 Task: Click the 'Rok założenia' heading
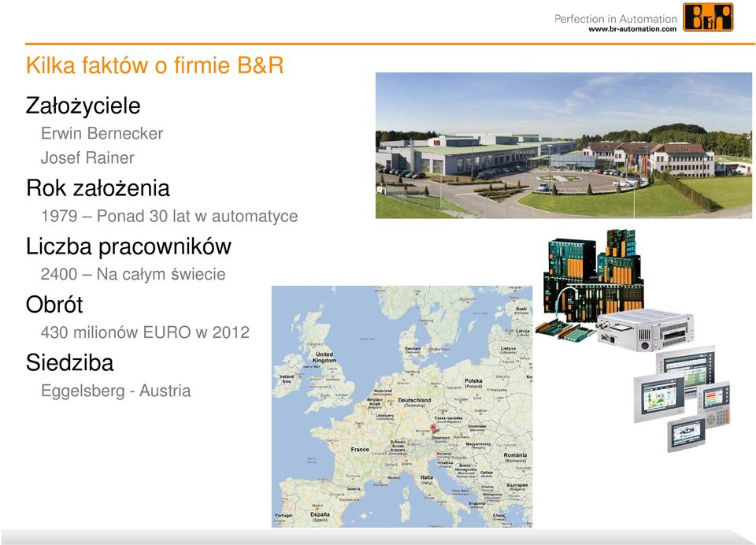tap(98, 188)
